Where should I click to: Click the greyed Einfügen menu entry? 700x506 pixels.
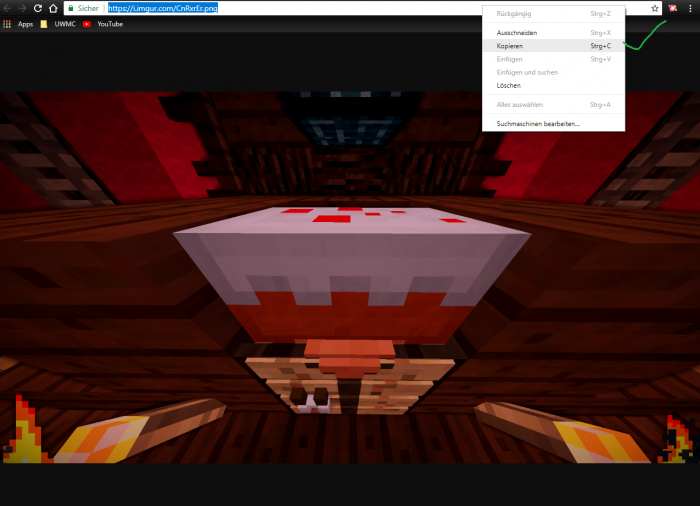554,59
